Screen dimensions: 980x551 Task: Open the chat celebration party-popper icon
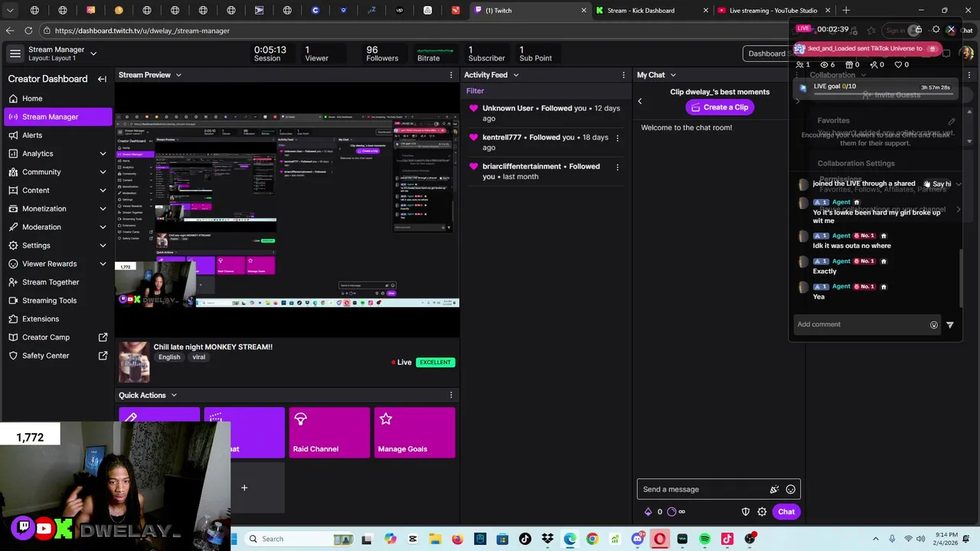click(774, 490)
